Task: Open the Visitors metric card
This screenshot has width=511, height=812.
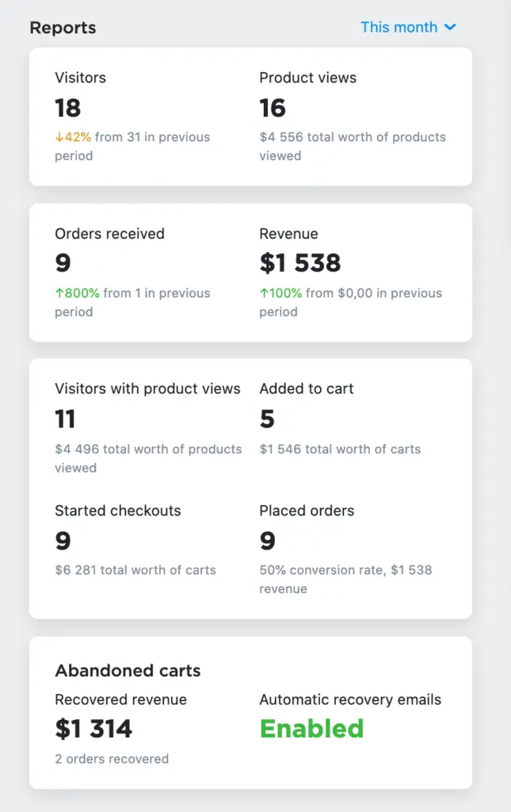Action: pyautogui.click(x=79, y=78)
